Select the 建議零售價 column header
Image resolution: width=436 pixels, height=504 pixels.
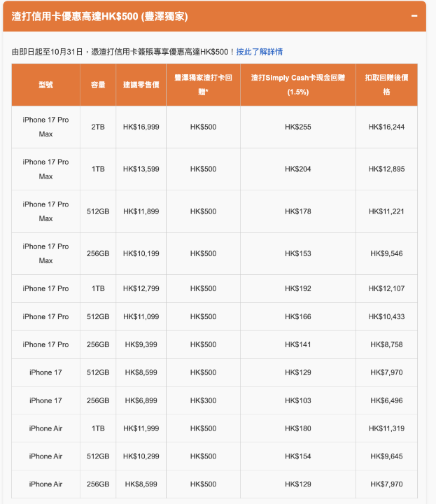click(x=141, y=85)
